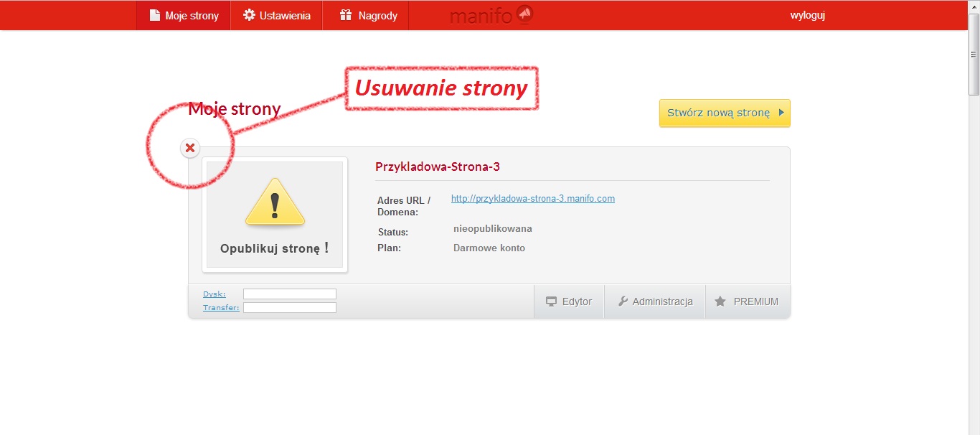Click the Dysk link

click(x=214, y=294)
